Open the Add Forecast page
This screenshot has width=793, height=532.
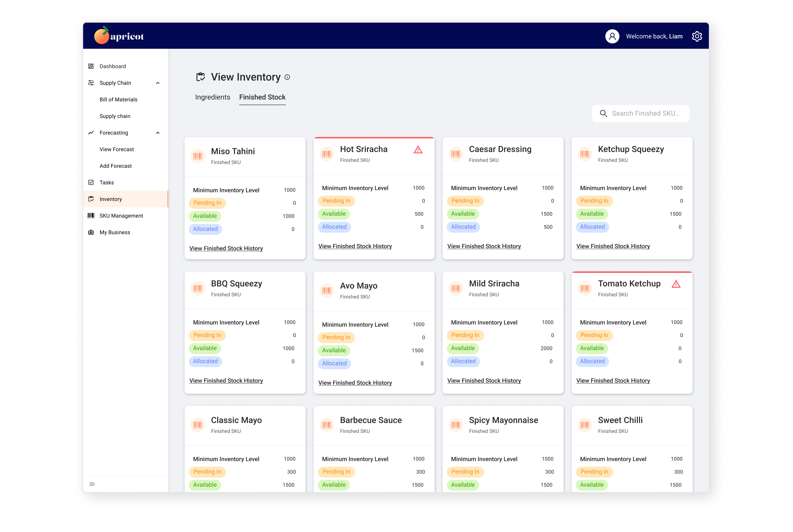115,166
